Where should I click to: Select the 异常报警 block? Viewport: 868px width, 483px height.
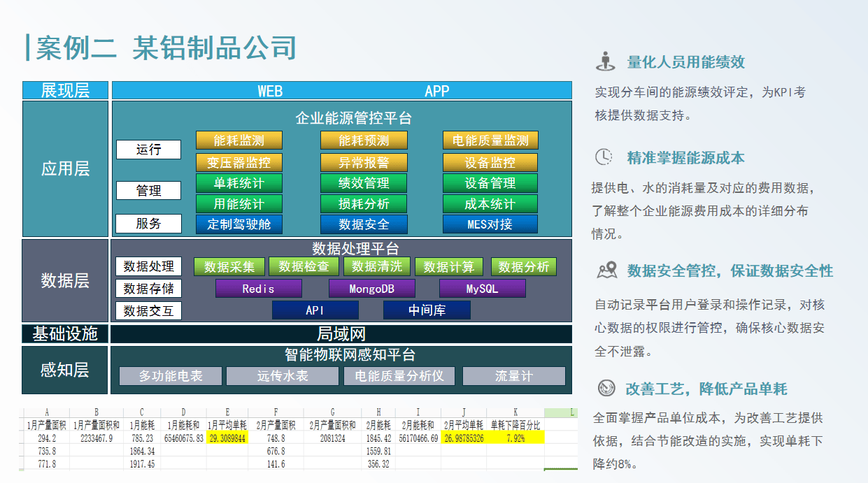click(364, 162)
